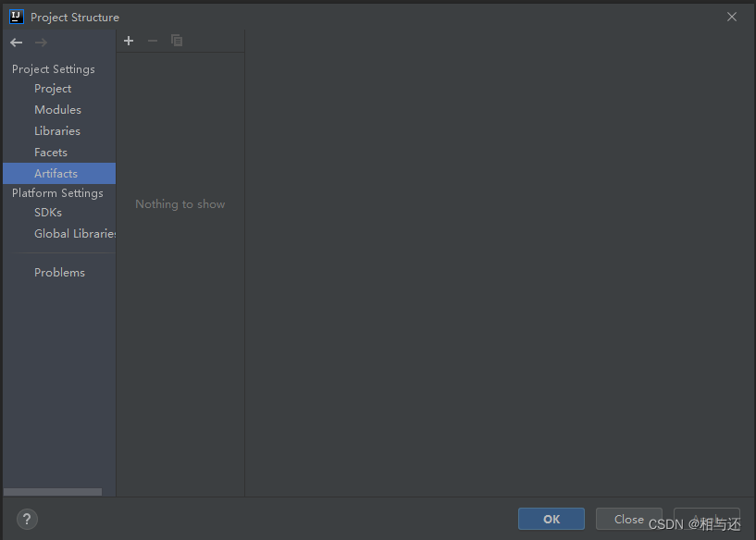The image size is (756, 540).
Task: Remove artifact using the minus icon
Action: click(x=153, y=41)
